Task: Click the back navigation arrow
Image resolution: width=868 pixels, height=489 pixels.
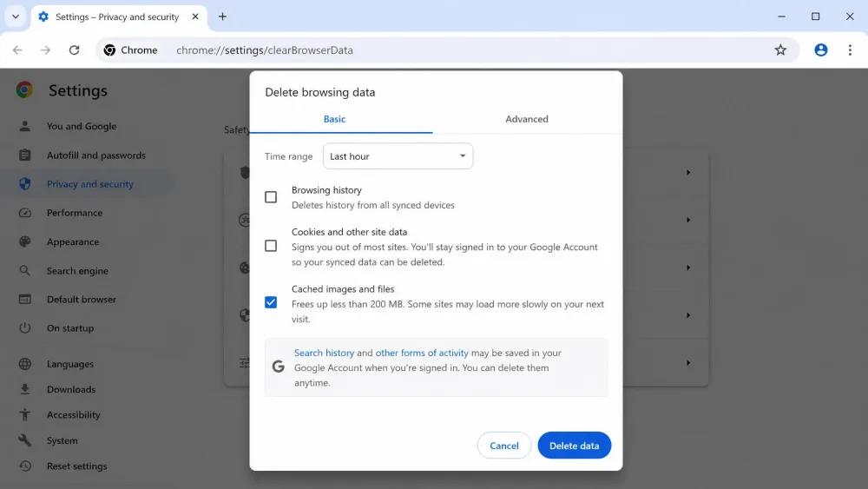Action: 17,50
